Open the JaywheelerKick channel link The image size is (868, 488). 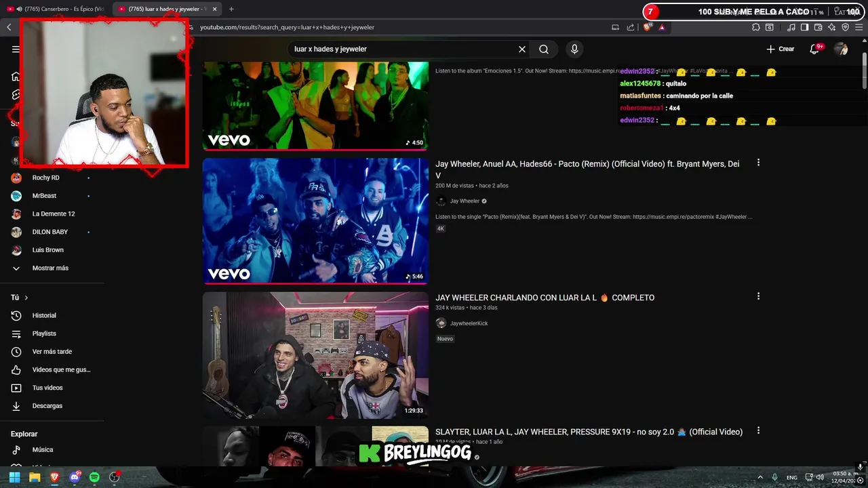[x=469, y=323]
